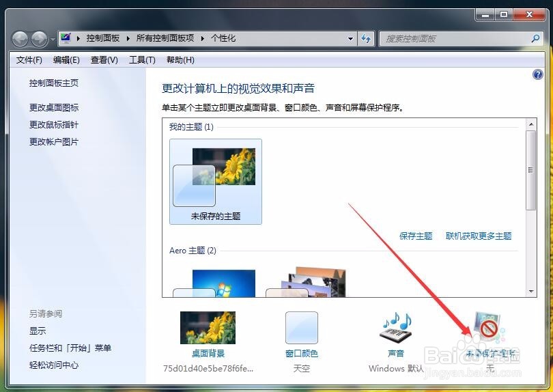
Task: Open the 工具(T) menu
Action: pos(142,60)
